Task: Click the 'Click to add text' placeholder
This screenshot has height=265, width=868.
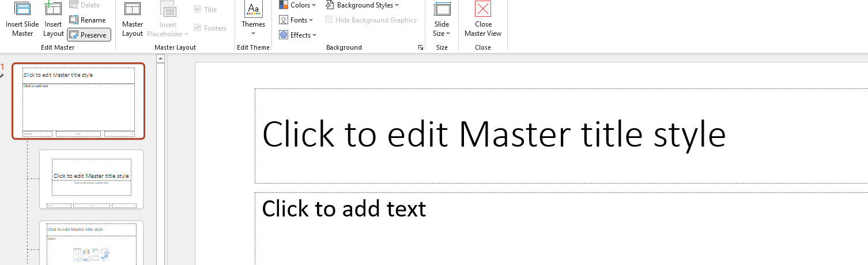Action: (561, 229)
